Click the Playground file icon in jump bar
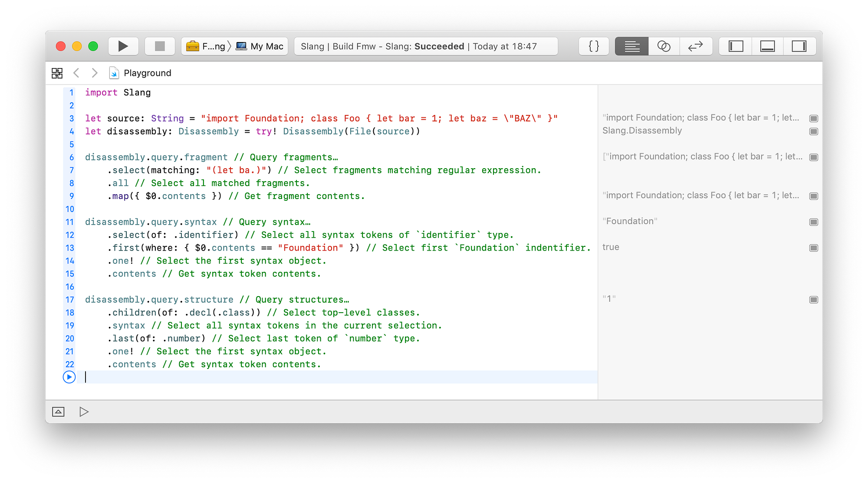The height and width of the screenshot is (483, 868). point(114,73)
